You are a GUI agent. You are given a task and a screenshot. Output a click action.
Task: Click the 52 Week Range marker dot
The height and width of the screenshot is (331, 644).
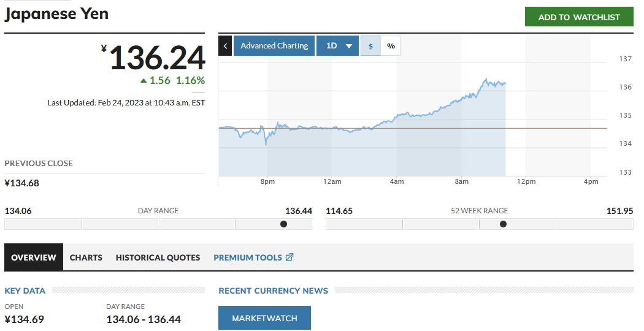tap(503, 224)
